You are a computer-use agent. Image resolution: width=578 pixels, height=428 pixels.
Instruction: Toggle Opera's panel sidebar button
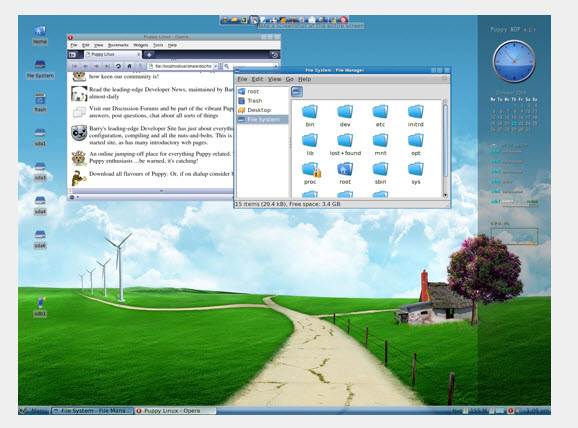point(73,55)
